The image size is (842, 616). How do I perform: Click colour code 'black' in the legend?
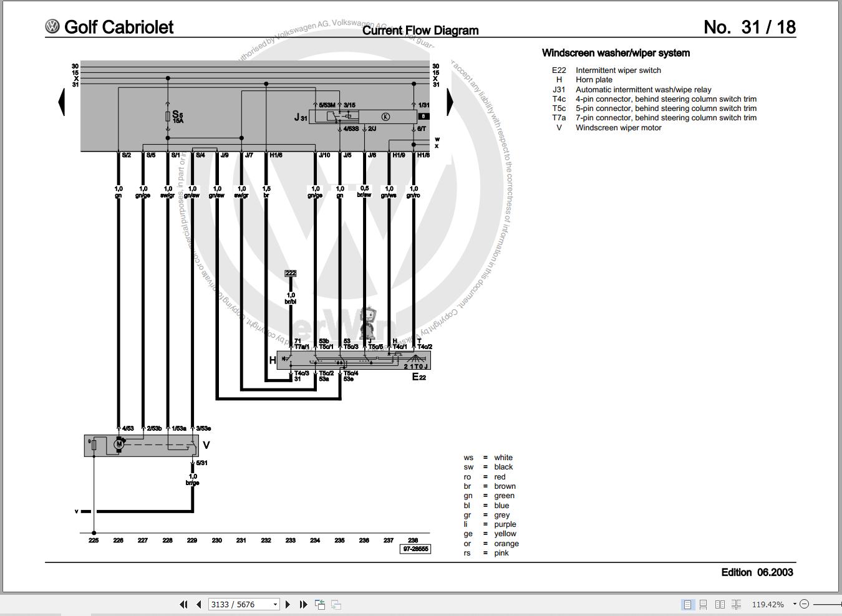(x=503, y=467)
